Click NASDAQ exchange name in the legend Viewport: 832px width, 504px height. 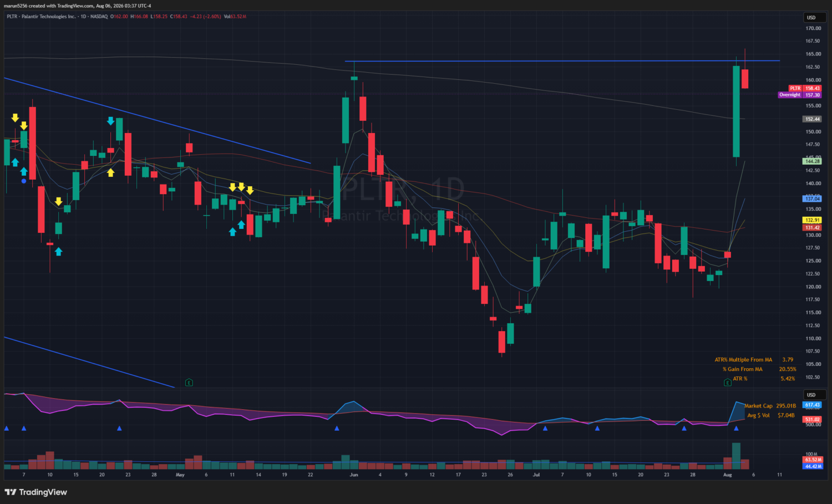[x=99, y=17]
